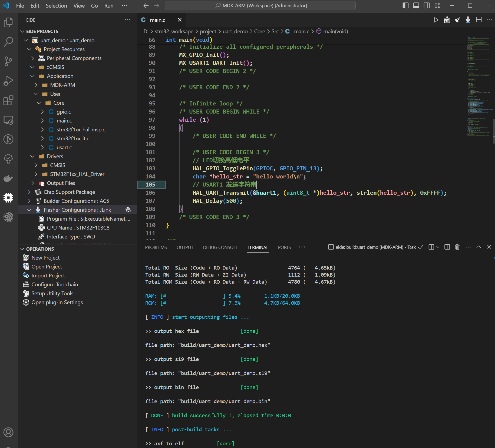Toggle Secondary Side Bar visibility
The width and height of the screenshot is (495, 448).
pyautogui.click(x=427, y=6)
